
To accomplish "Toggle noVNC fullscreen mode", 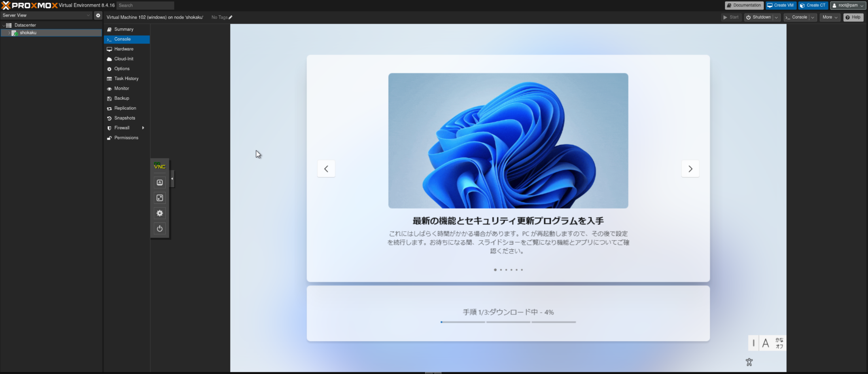I will pyautogui.click(x=160, y=198).
